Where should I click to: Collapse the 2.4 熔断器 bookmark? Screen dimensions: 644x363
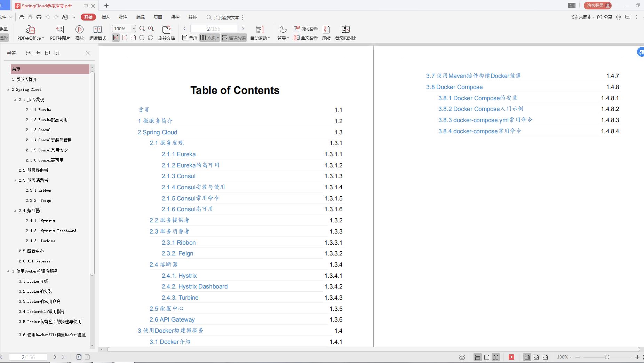(15, 211)
